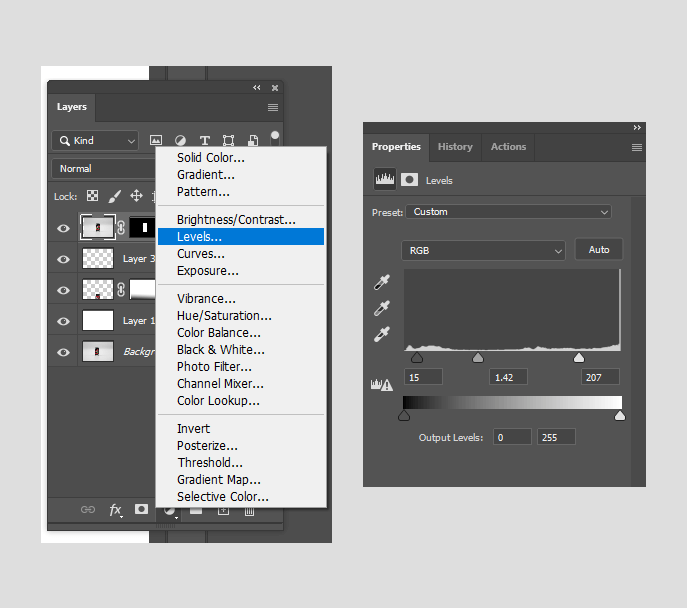Image resolution: width=687 pixels, height=608 pixels.
Task: Toggle visibility of Layer 3
Action: [x=64, y=259]
